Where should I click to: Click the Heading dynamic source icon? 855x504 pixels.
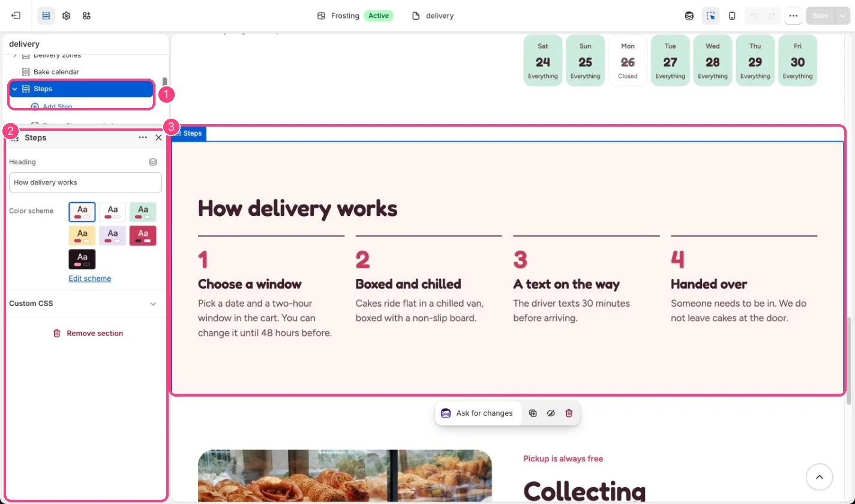tap(153, 162)
